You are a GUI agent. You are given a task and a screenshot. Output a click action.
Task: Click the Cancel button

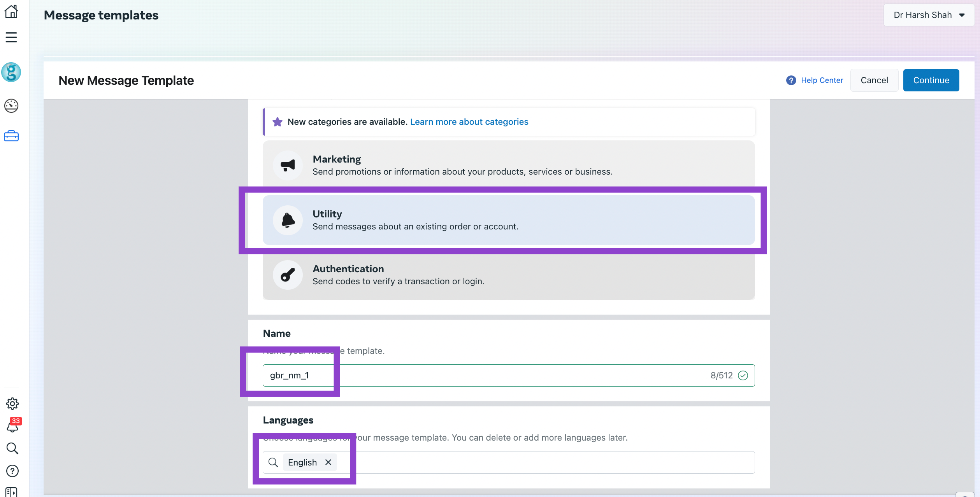point(874,80)
